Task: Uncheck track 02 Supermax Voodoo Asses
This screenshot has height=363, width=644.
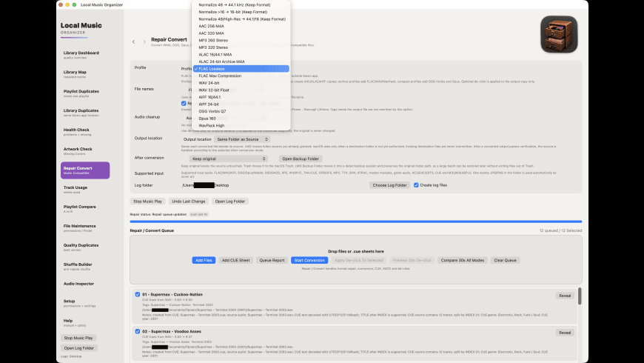Action: click(138, 331)
